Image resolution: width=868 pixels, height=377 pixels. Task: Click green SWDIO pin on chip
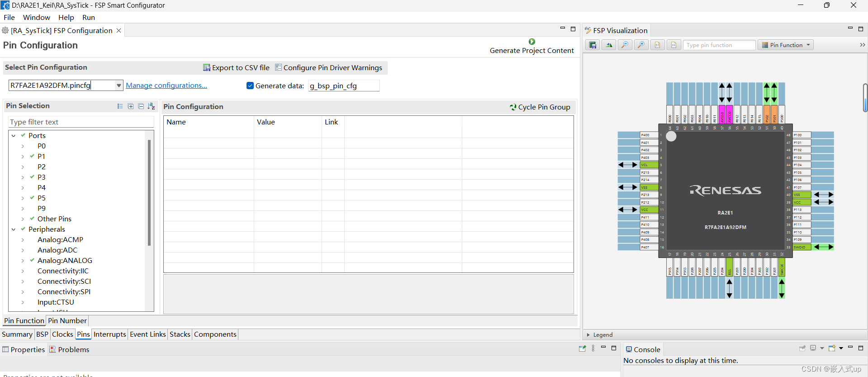point(802,247)
